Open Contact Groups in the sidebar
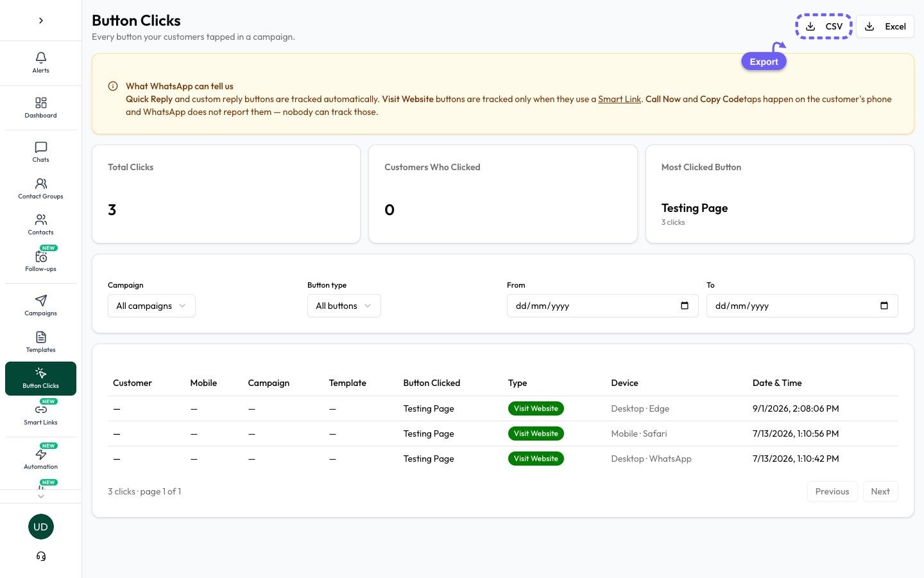 tap(40, 189)
